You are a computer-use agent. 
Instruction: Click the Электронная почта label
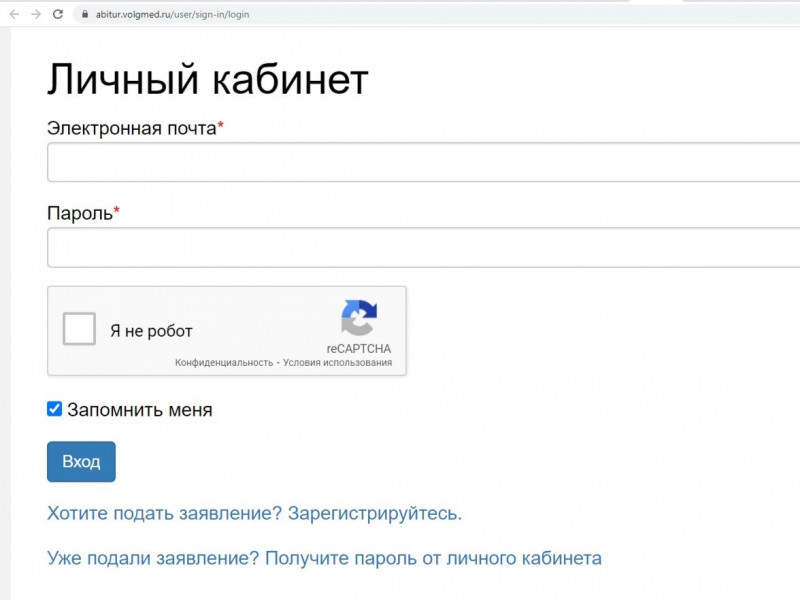pos(132,129)
